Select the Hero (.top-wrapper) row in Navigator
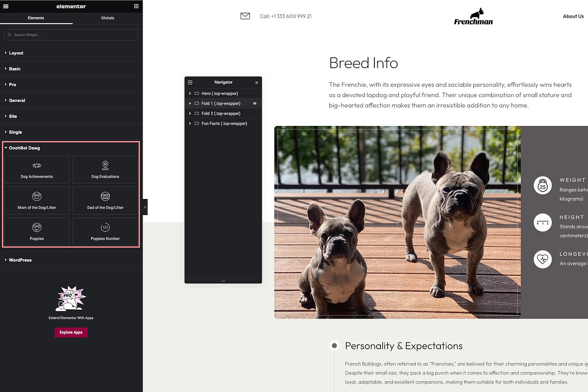 (x=223, y=93)
